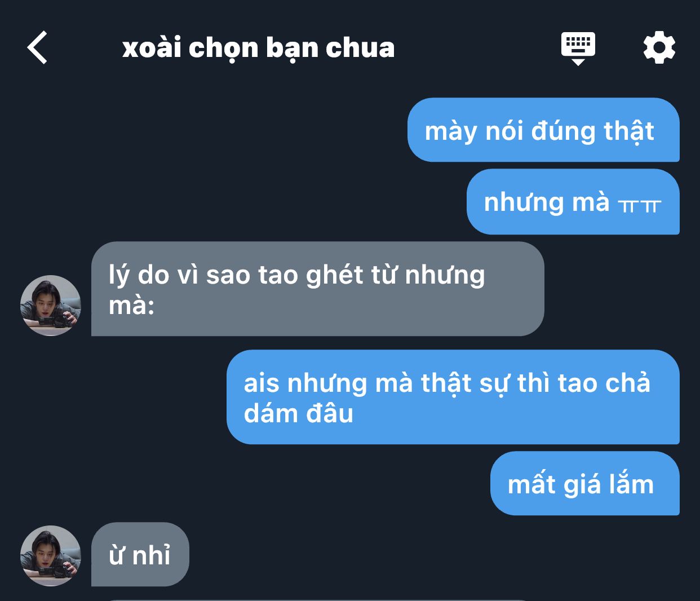The width and height of the screenshot is (700, 601).
Task: Select the "mất giá lắm" message bubble
Action: coord(585,483)
